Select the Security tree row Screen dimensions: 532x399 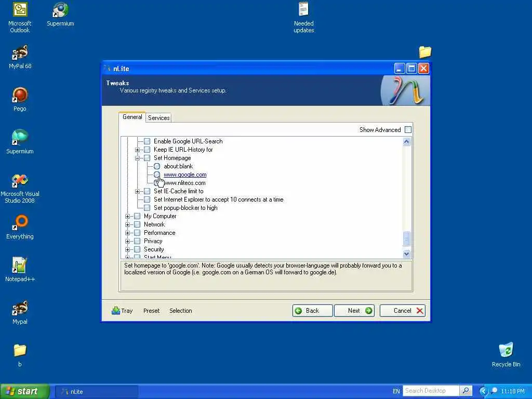(x=154, y=249)
